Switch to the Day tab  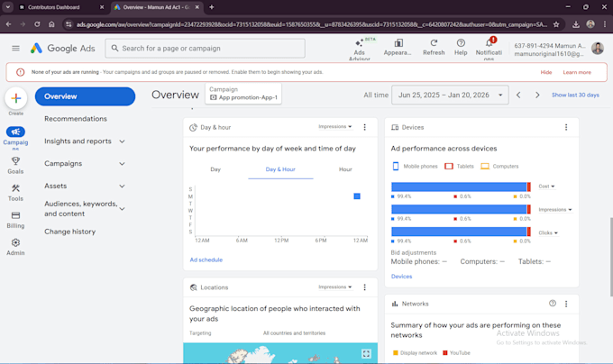215,169
